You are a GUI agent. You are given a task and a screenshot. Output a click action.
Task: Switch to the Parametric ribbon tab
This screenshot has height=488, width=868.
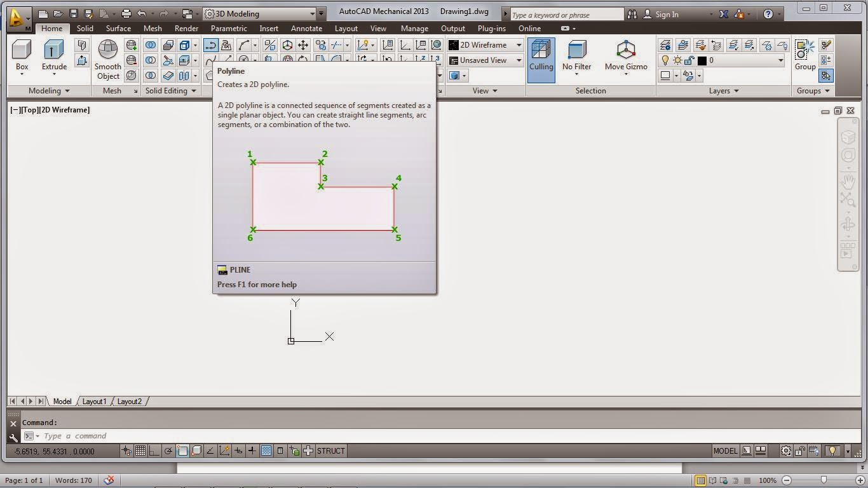[x=228, y=28]
